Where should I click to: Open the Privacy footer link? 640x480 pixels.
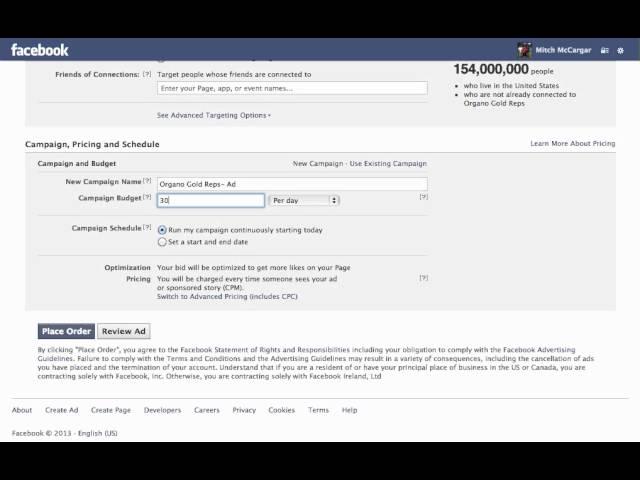point(244,410)
